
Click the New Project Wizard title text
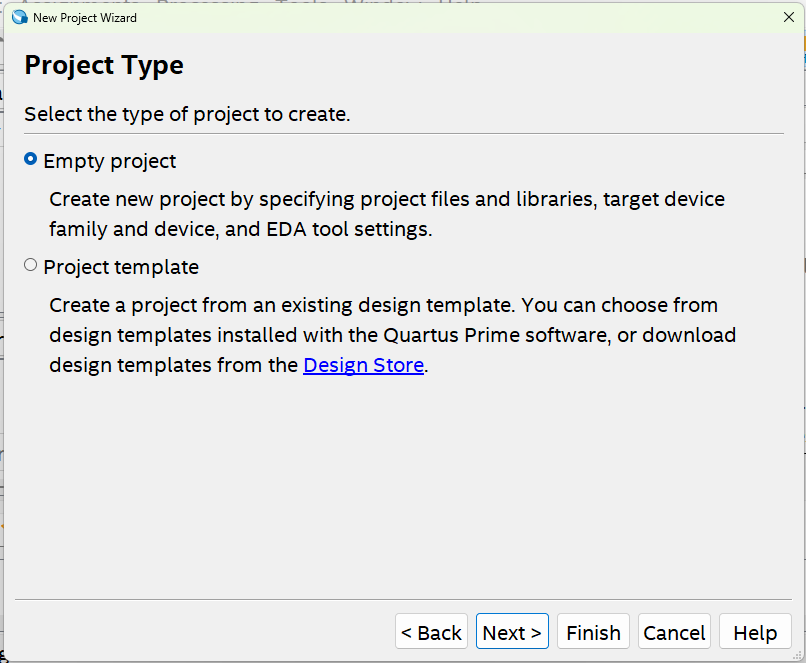coord(85,18)
